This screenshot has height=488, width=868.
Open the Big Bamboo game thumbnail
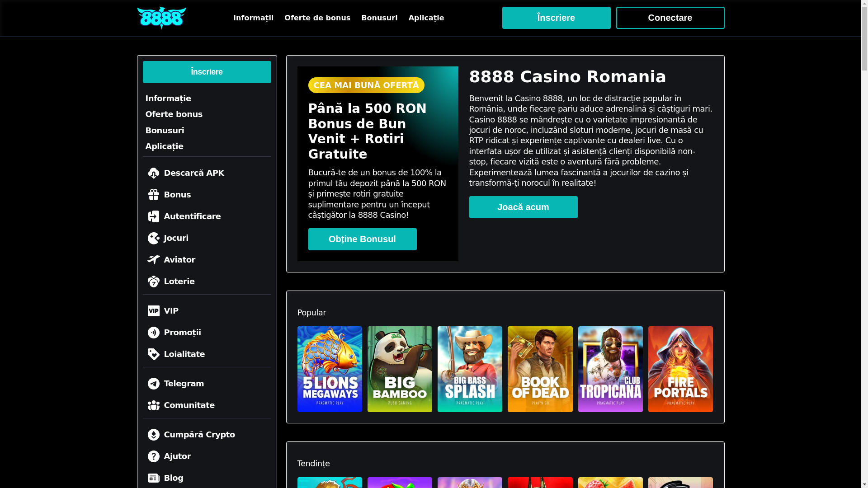pyautogui.click(x=400, y=369)
